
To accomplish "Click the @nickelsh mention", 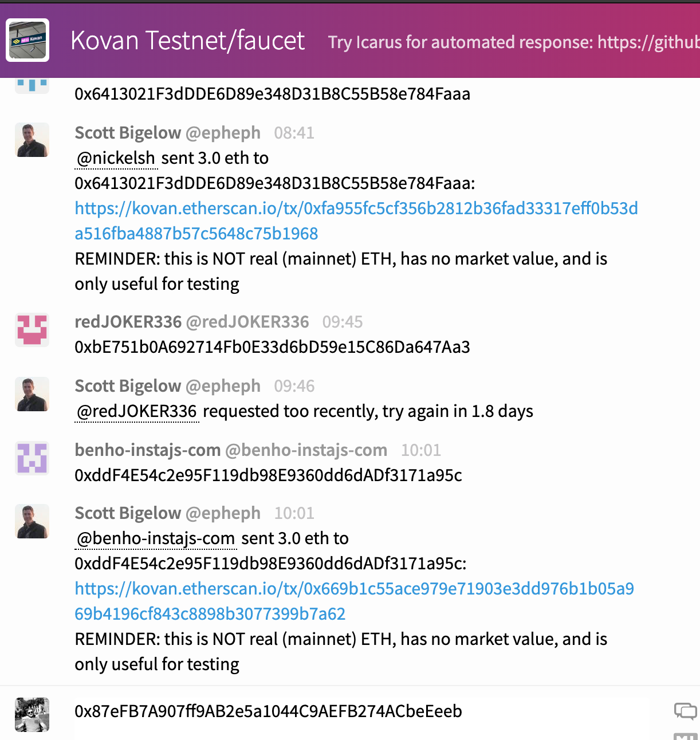I will [116, 158].
